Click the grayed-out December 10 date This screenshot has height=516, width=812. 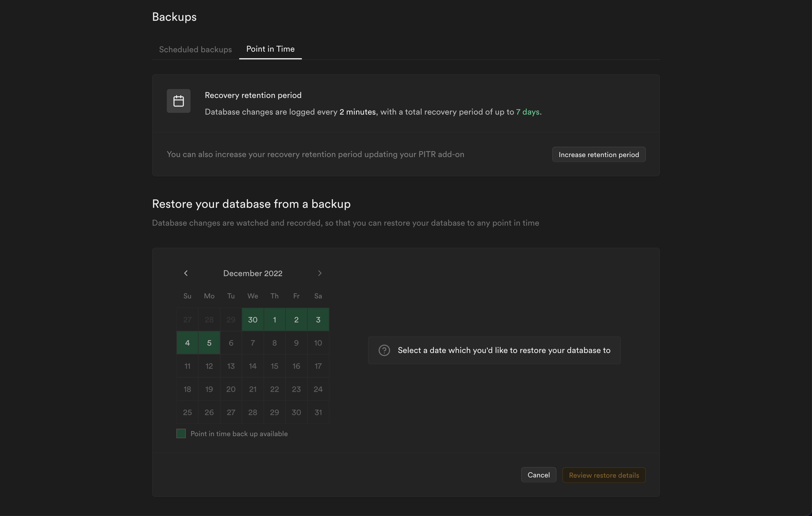[318, 343]
